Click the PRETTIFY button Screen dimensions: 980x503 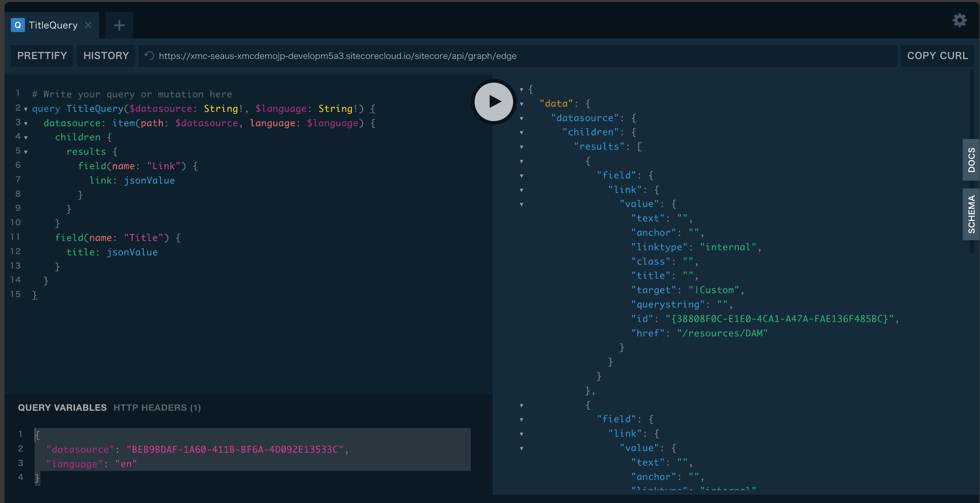pos(42,56)
